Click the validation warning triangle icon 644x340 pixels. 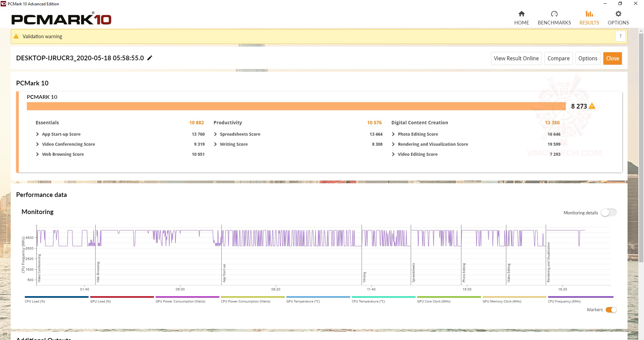(x=16, y=37)
